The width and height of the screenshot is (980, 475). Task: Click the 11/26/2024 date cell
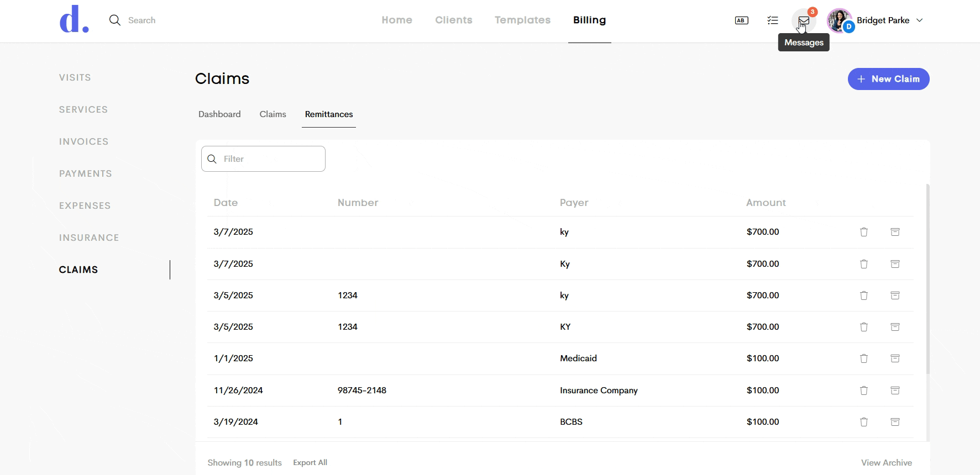pyautogui.click(x=238, y=390)
